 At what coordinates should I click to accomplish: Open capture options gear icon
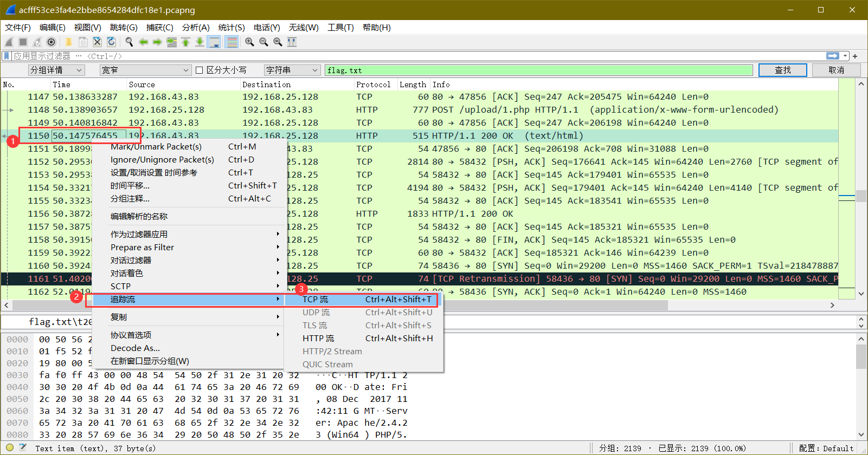click(x=51, y=42)
